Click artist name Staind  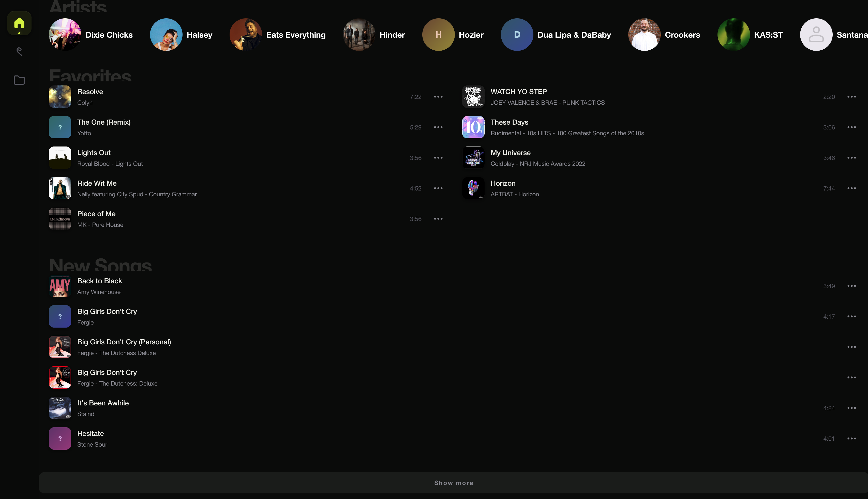coord(86,414)
